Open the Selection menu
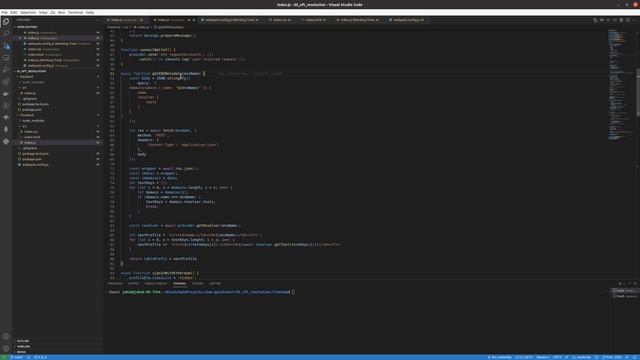640x360 pixels. [x=28, y=13]
